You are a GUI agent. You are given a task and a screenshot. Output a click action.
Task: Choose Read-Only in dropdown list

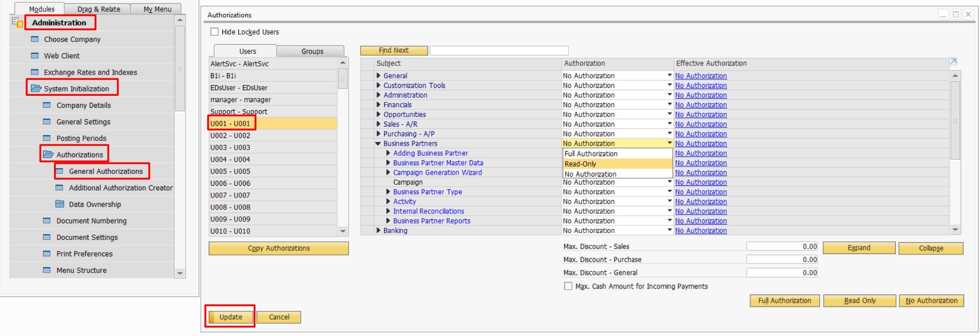618,164
